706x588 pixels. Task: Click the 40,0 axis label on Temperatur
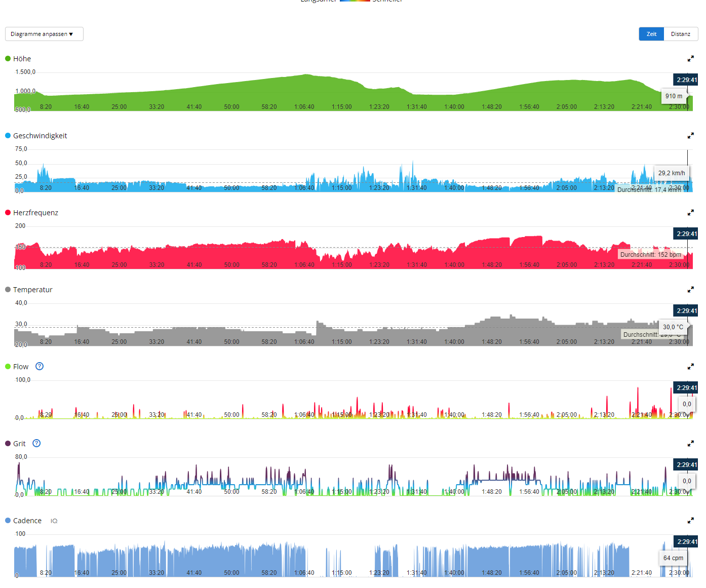click(21, 303)
